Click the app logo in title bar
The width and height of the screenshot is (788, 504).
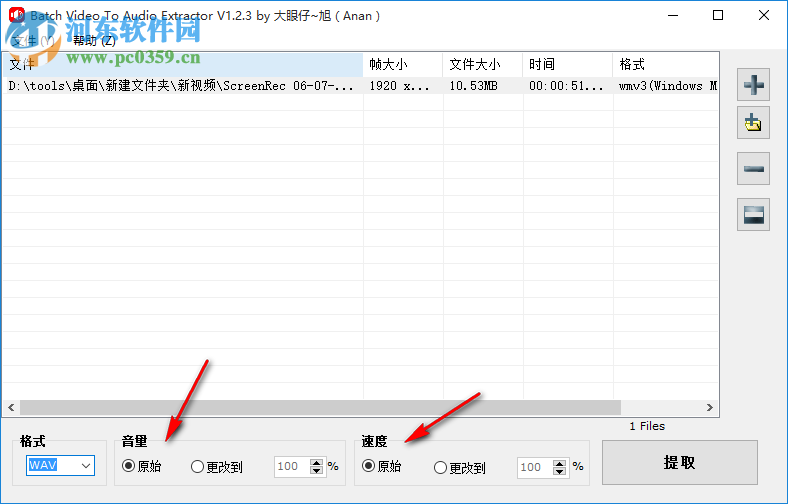tap(17, 15)
